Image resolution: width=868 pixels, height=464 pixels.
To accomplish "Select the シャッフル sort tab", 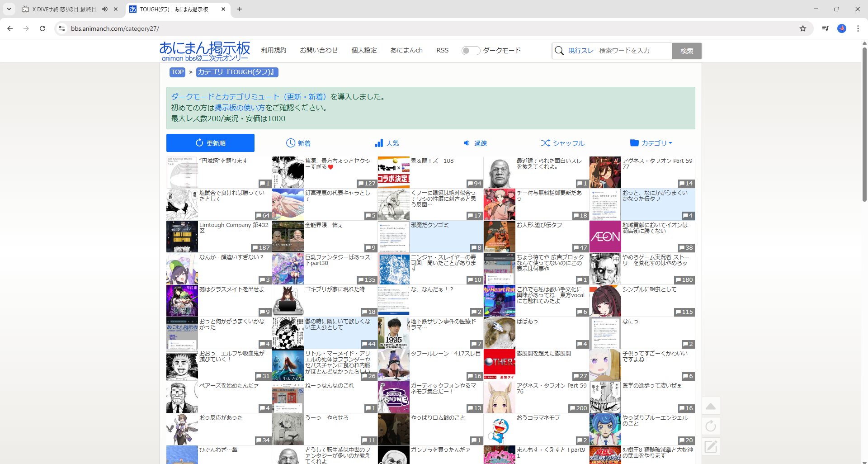I will point(563,143).
